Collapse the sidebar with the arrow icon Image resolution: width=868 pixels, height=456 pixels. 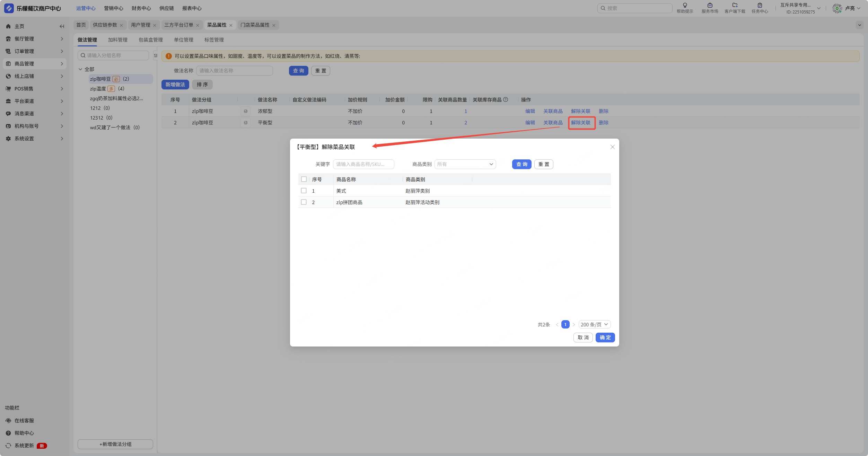click(x=62, y=26)
